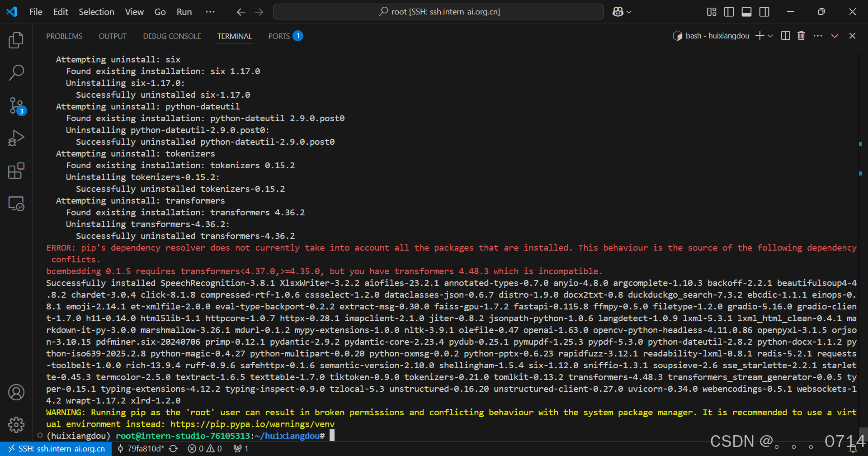The height and width of the screenshot is (456, 868).
Task: Click the SSH remote indicator
Action: pos(57,449)
